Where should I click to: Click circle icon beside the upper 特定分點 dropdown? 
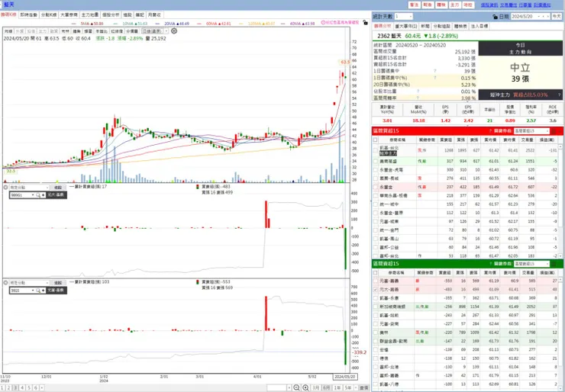[6, 188]
